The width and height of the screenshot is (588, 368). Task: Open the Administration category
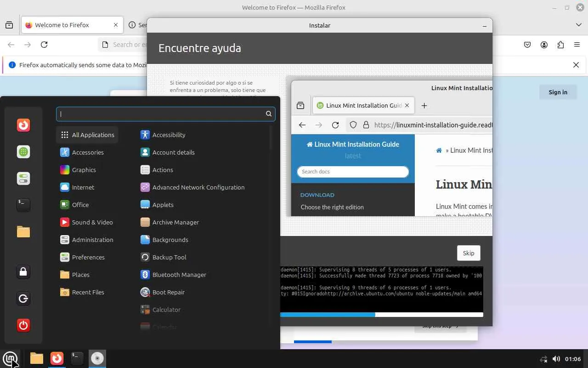[87, 240]
